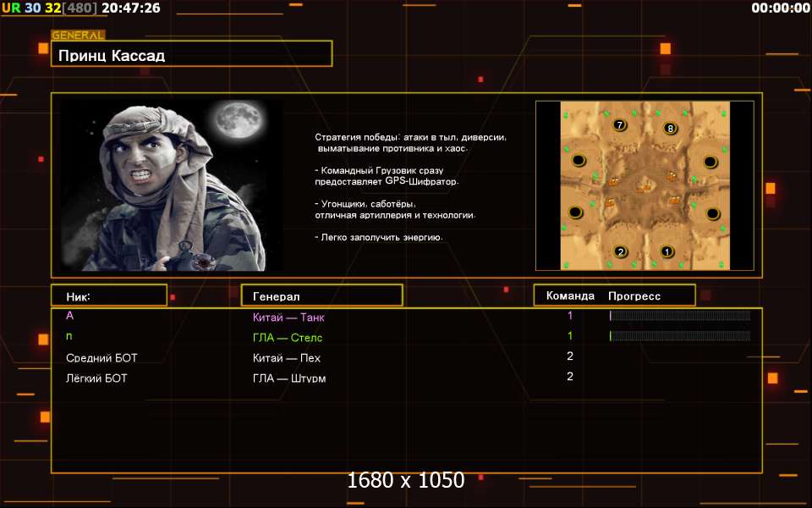This screenshot has width=812, height=508.
Task: Click start position 8 on the map
Action: (671, 129)
